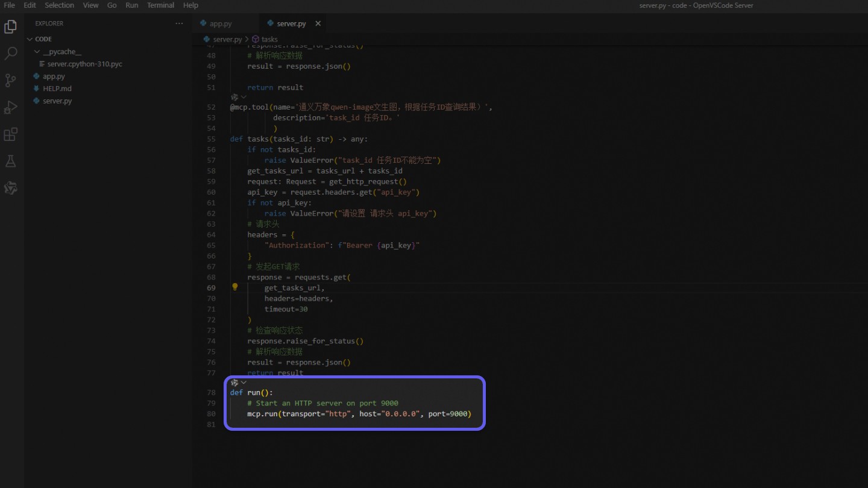Collapse the __pycache__ folder
This screenshot has width=868, height=488.
[37, 51]
